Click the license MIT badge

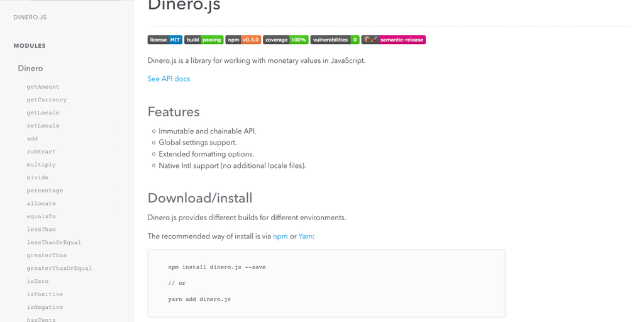point(165,40)
